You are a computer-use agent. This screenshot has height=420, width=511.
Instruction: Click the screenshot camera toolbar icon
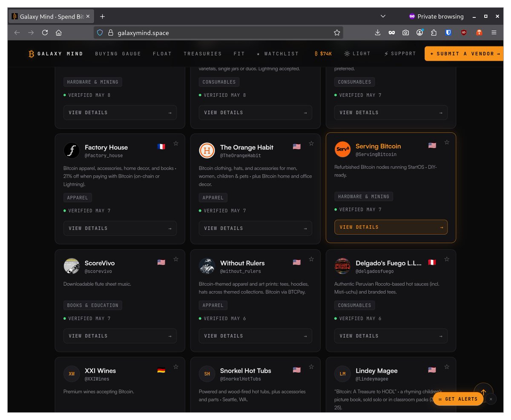click(x=405, y=32)
